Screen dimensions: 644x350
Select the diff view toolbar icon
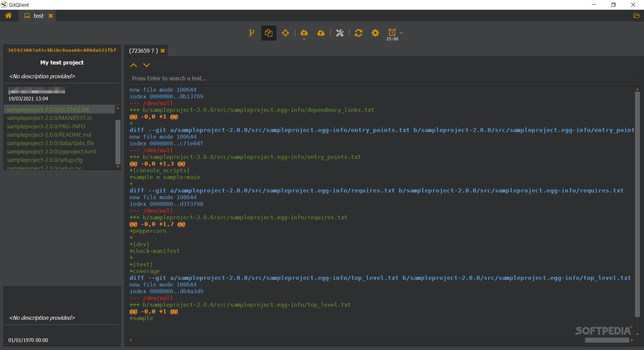pyautogui.click(x=269, y=33)
